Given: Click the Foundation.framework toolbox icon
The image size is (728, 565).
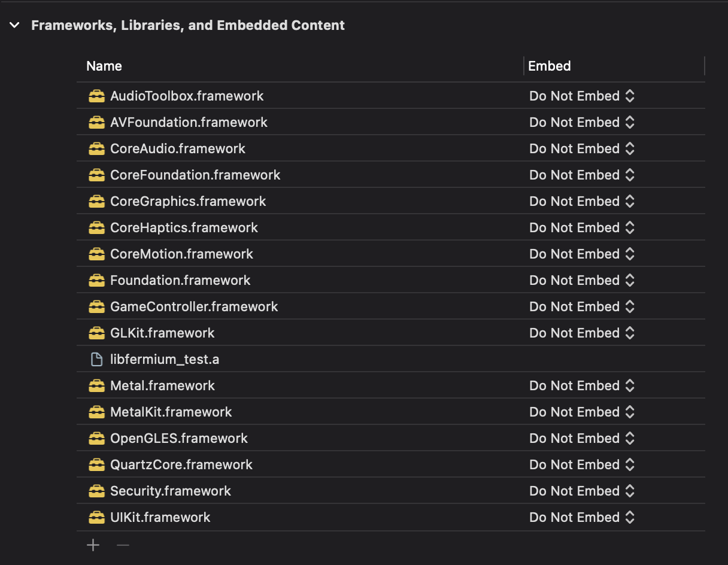Looking at the screenshot, I should [x=96, y=280].
